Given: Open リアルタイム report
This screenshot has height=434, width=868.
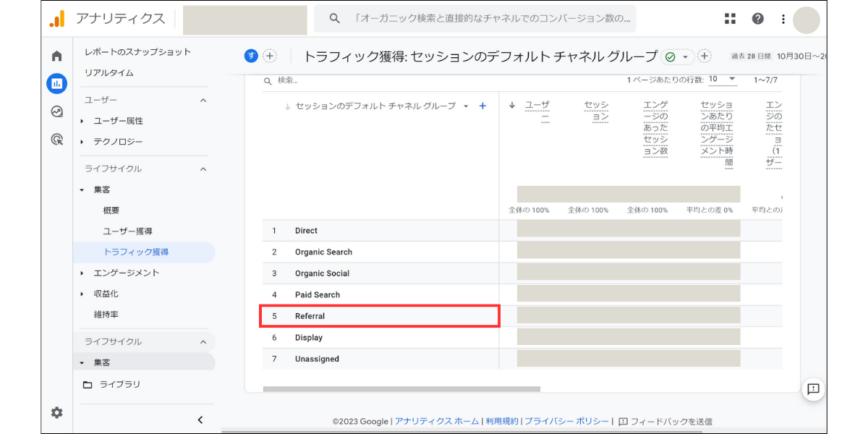Looking at the screenshot, I should coord(109,73).
